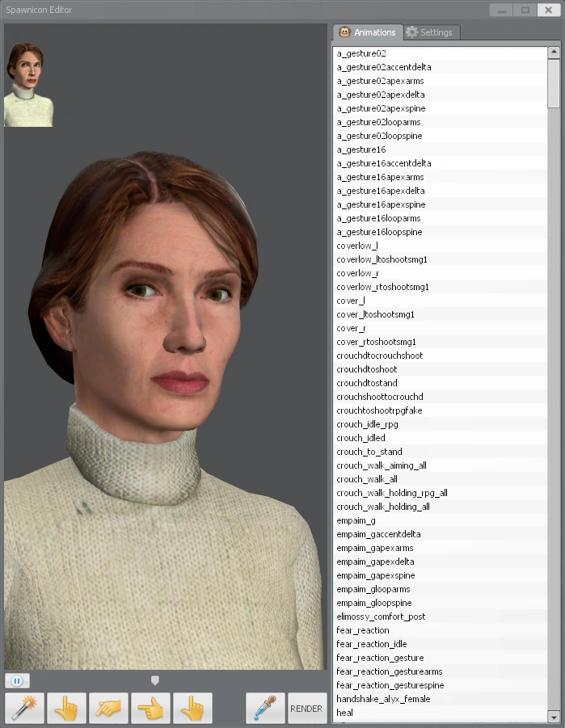Select a_gesture16apexspine entry
Screen dimensions: 565x728
coord(440,204)
